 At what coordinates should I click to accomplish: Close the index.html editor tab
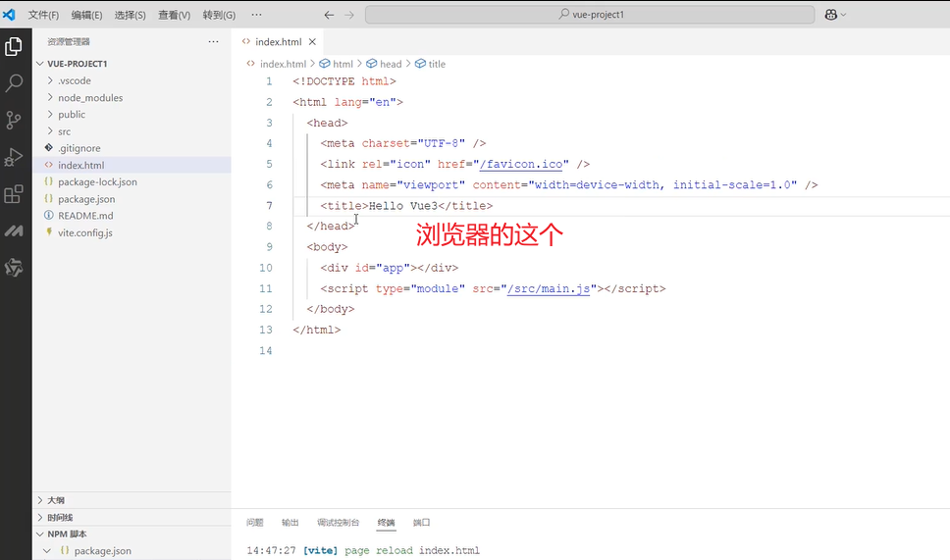313,42
